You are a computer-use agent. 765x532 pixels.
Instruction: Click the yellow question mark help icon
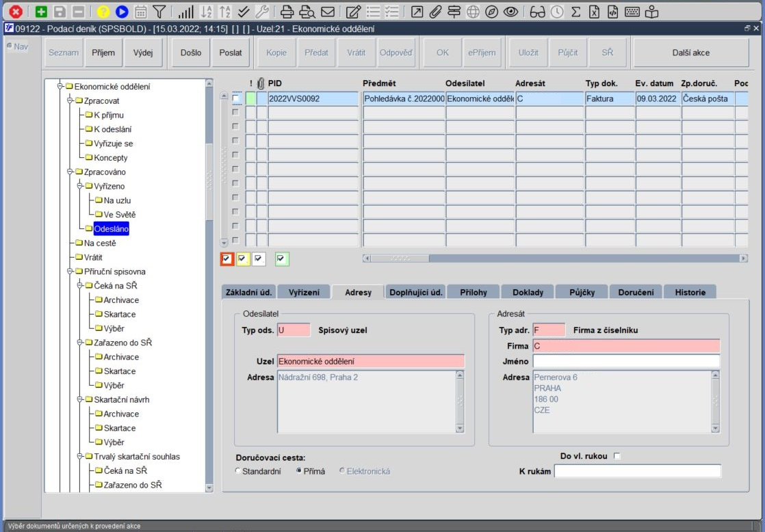[103, 12]
